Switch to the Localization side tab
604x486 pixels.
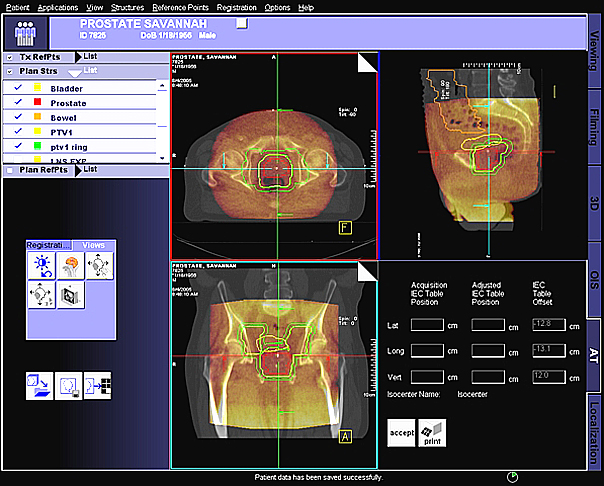click(x=594, y=432)
